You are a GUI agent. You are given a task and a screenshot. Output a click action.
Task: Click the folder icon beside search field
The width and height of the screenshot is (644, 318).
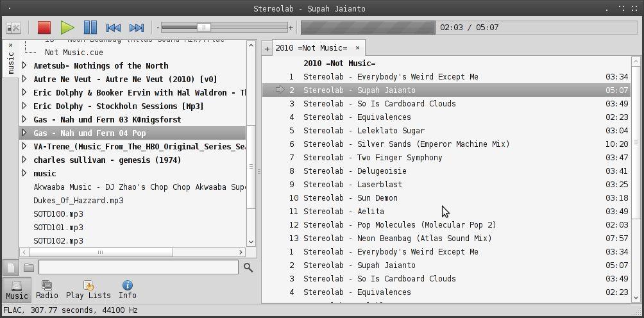29,268
